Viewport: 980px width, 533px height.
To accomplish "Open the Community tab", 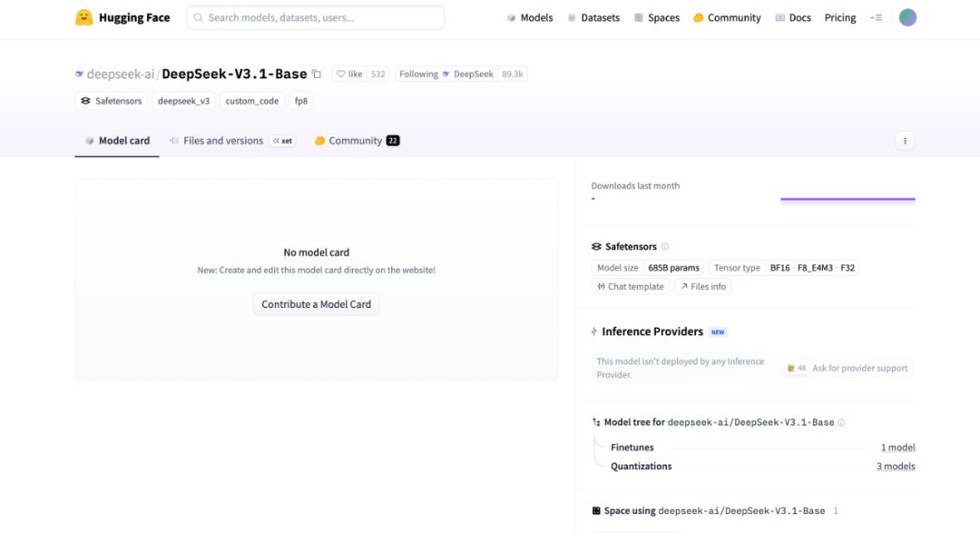I will [x=356, y=141].
